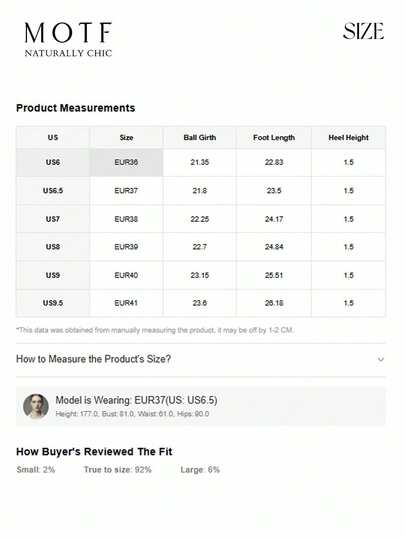Expand How to Measure the Product's Size

click(x=201, y=359)
